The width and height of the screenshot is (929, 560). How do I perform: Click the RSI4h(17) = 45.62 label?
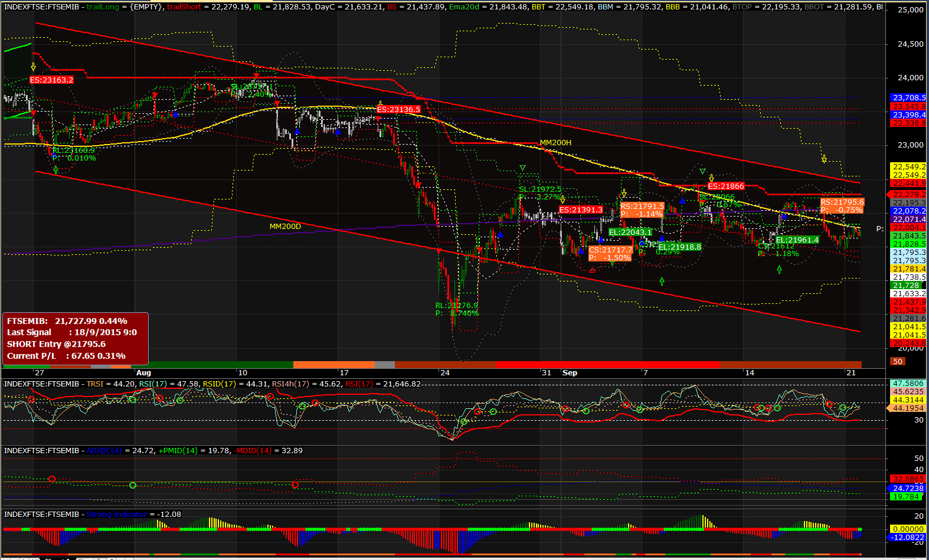(307, 384)
